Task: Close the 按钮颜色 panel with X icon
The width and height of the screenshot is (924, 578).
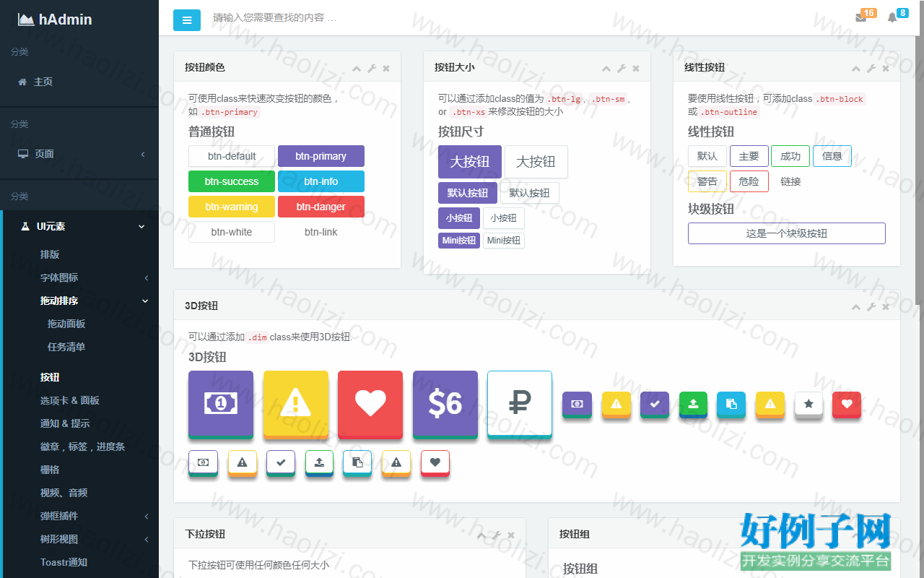Action: click(x=386, y=68)
